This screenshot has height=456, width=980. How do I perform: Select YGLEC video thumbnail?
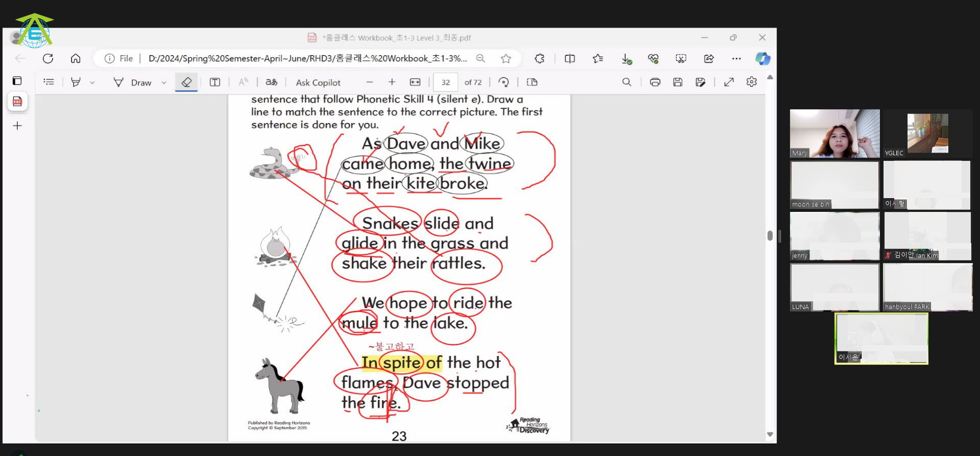[927, 133]
